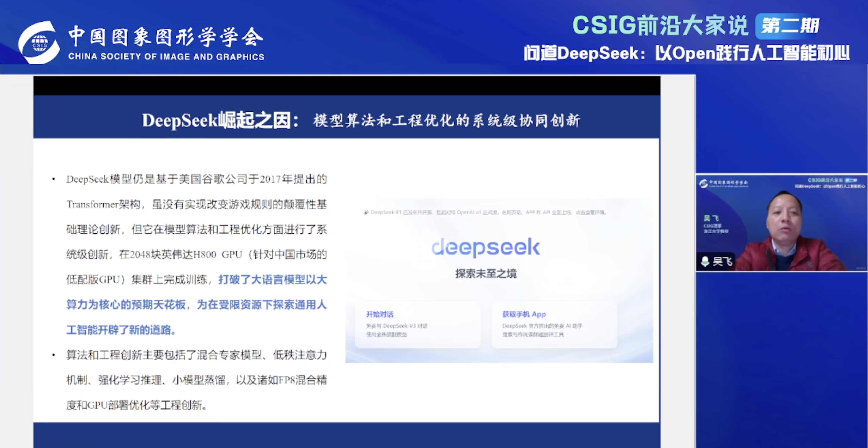This screenshot has width=868, height=448.
Task: Click CHINA SOCIETY OF IMAGE AND GRAPHICS text
Action: coord(166,57)
